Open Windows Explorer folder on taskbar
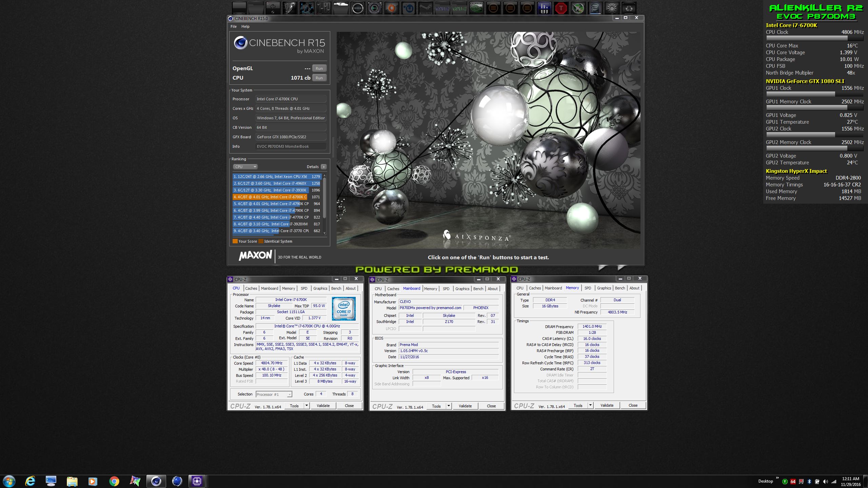 coord(72,481)
